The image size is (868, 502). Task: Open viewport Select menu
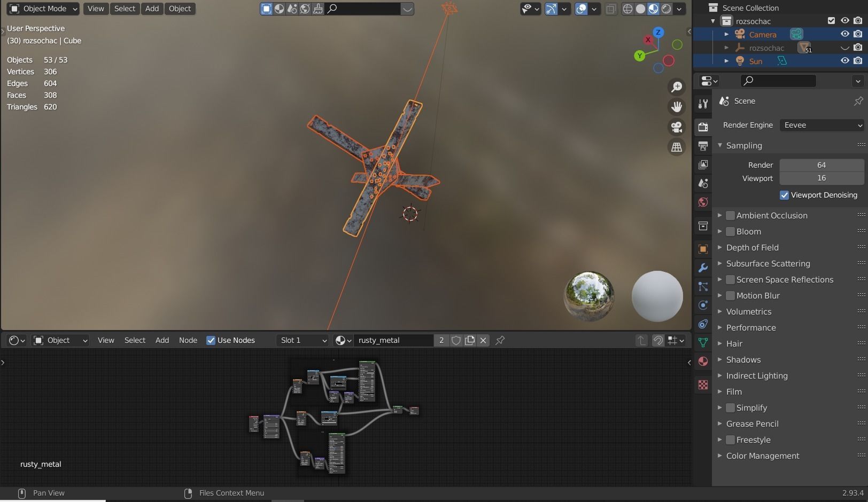(x=125, y=9)
